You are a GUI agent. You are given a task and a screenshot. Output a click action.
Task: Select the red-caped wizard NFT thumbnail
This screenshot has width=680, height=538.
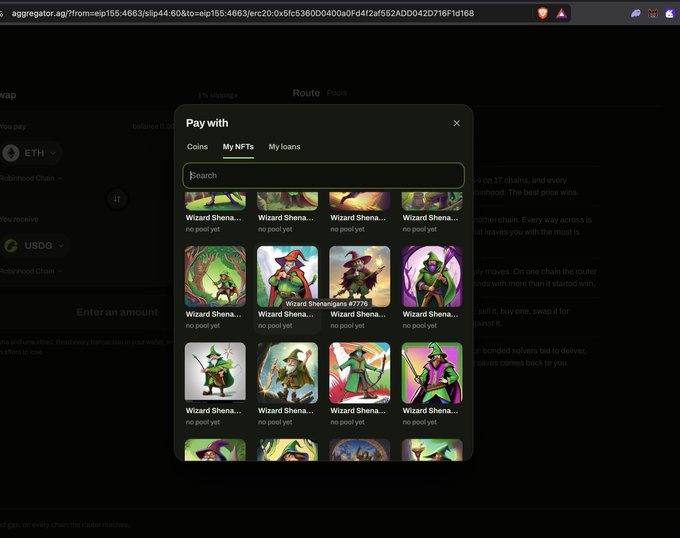click(x=287, y=277)
